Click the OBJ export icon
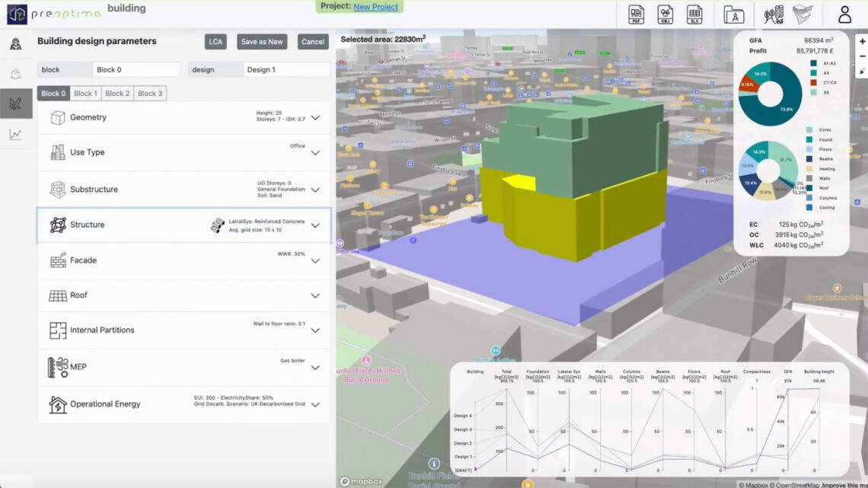Viewport: 868px width, 488px height. coord(665,14)
